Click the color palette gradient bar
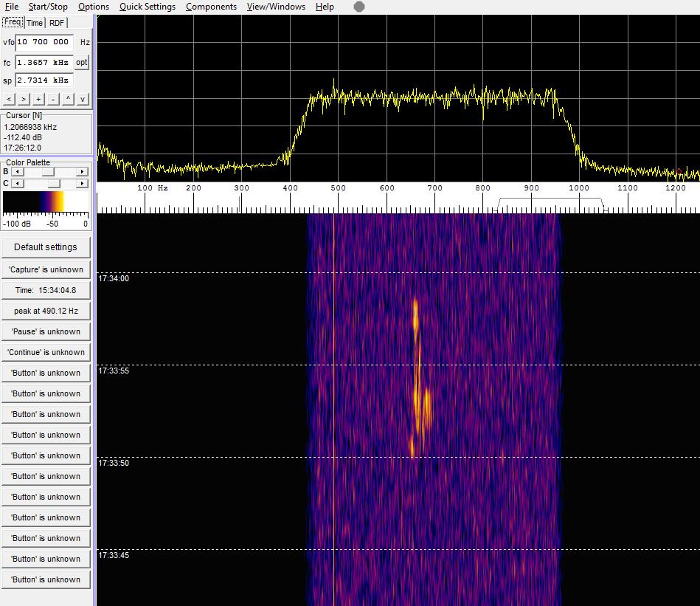Screen dimensions: 700x606 [46, 202]
